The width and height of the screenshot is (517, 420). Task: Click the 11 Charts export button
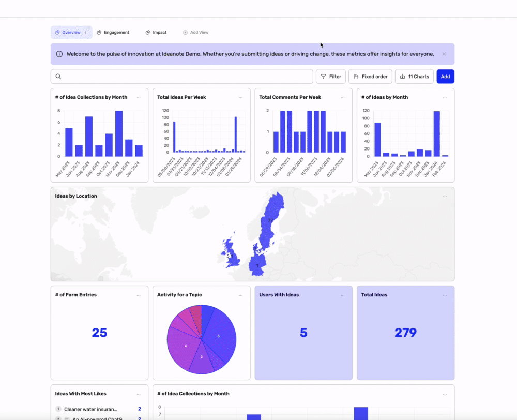tap(414, 77)
